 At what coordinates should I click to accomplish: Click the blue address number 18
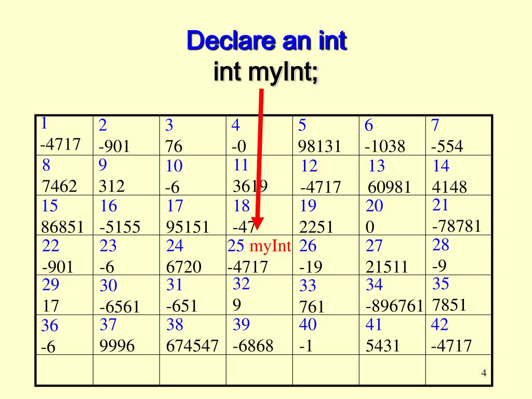tap(241, 206)
